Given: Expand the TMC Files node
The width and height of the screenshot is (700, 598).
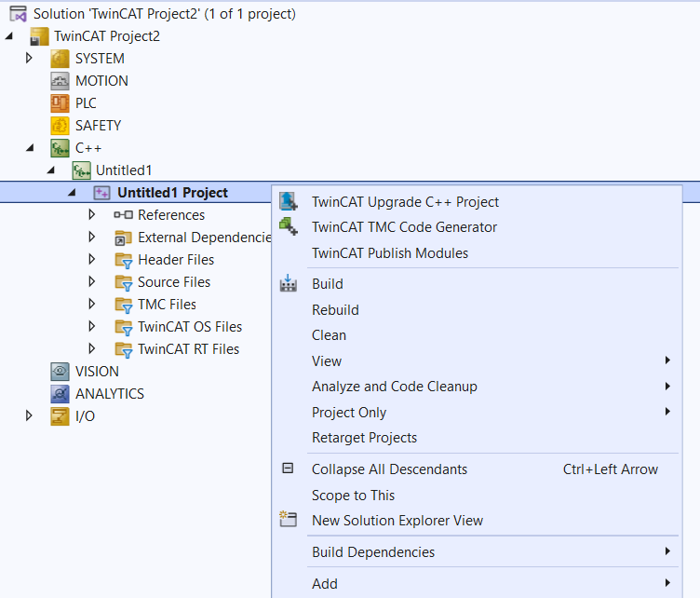Looking at the screenshot, I should click(92, 304).
